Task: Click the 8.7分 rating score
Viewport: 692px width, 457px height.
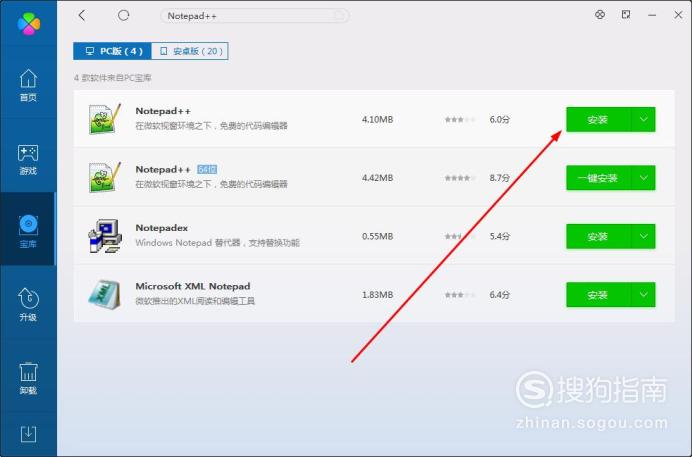Action: click(500, 178)
